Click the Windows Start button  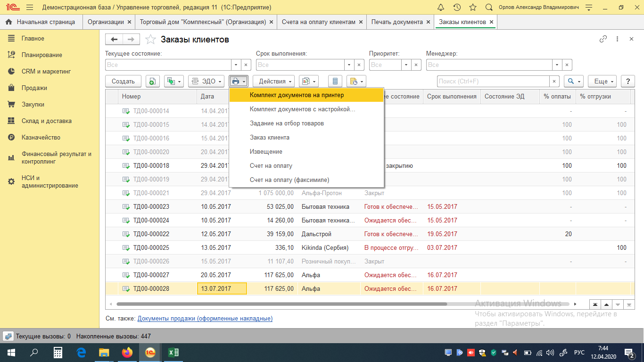(x=11, y=353)
